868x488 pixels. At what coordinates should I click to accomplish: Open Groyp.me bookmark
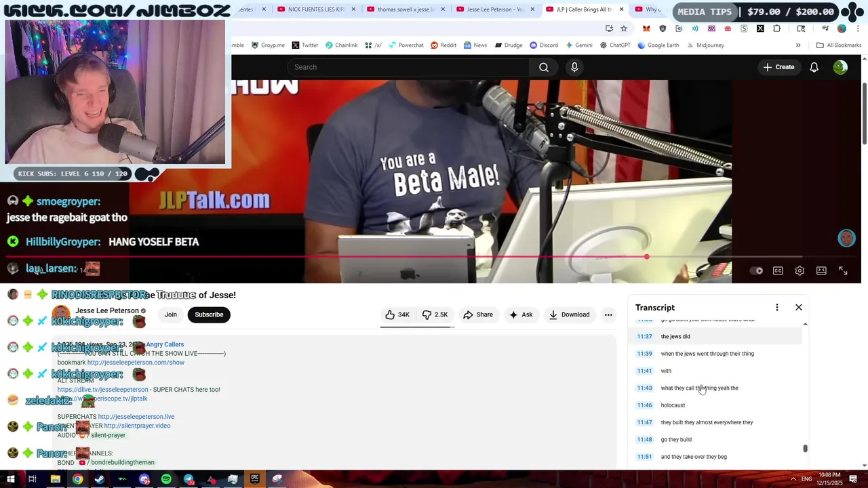pos(268,45)
